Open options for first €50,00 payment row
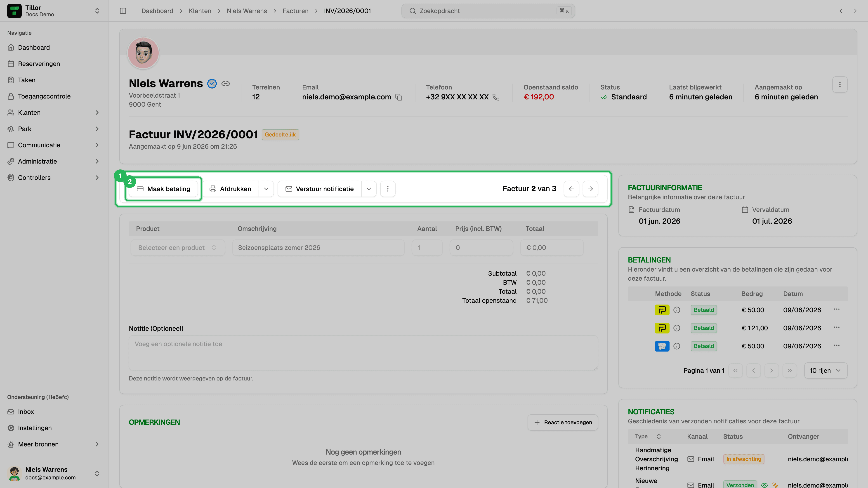Screen dimensions: 868x488 click(837, 309)
